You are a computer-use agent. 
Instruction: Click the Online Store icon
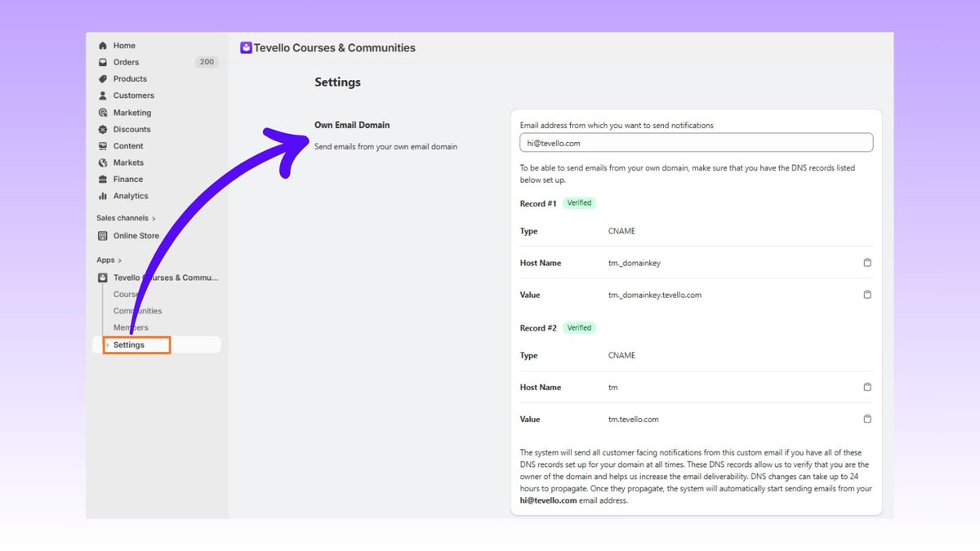[103, 236]
